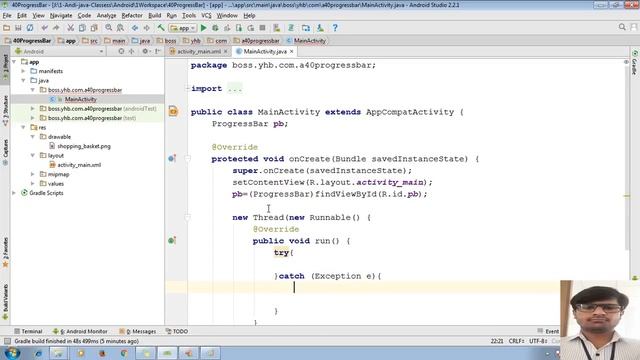The height and width of the screenshot is (360, 640).
Task: Open Gradle side panel tab
Action: tap(635, 62)
